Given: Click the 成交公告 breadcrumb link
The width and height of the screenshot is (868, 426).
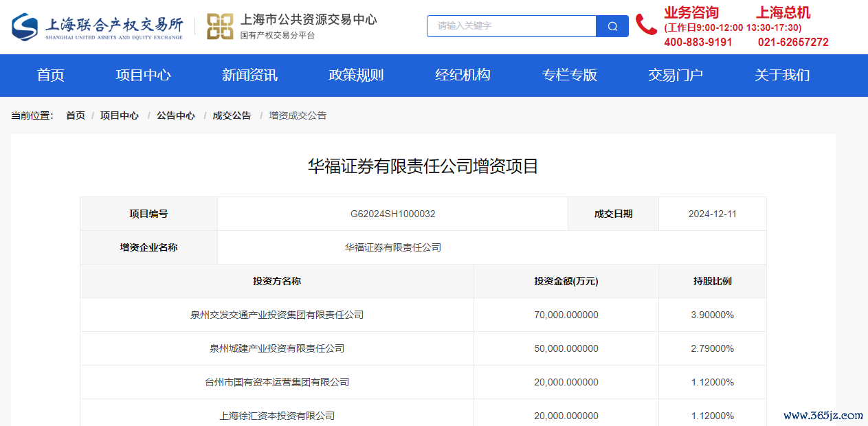Looking at the screenshot, I should click(x=232, y=115).
